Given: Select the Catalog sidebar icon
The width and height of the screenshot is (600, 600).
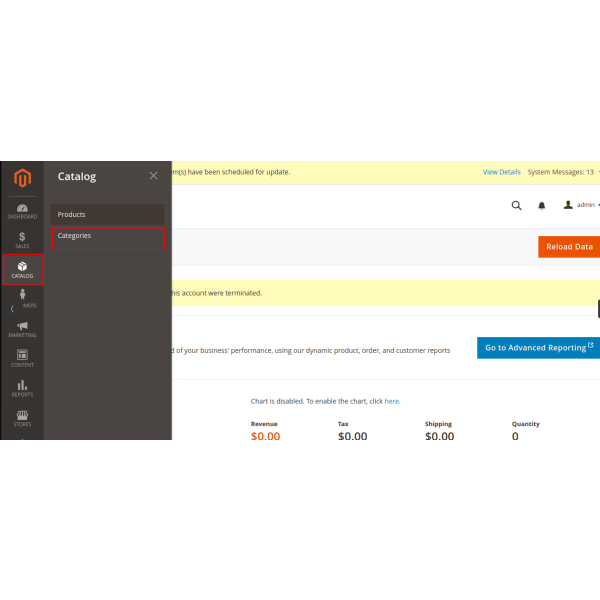Looking at the screenshot, I should tap(22, 270).
